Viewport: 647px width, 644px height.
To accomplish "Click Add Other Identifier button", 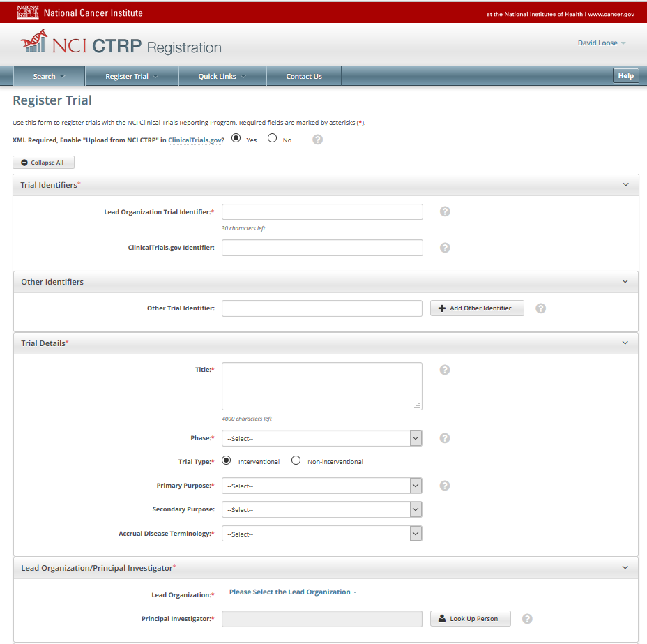I will click(x=477, y=308).
